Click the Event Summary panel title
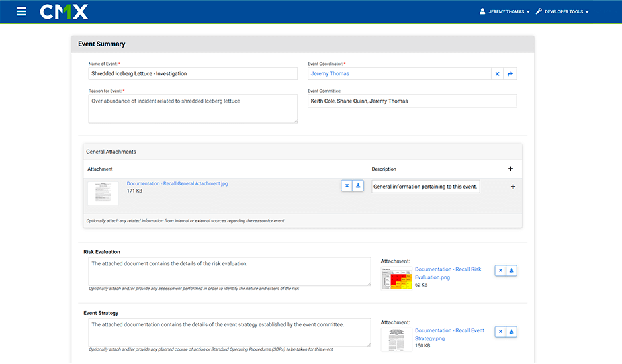This screenshot has width=622, height=364. point(101,44)
